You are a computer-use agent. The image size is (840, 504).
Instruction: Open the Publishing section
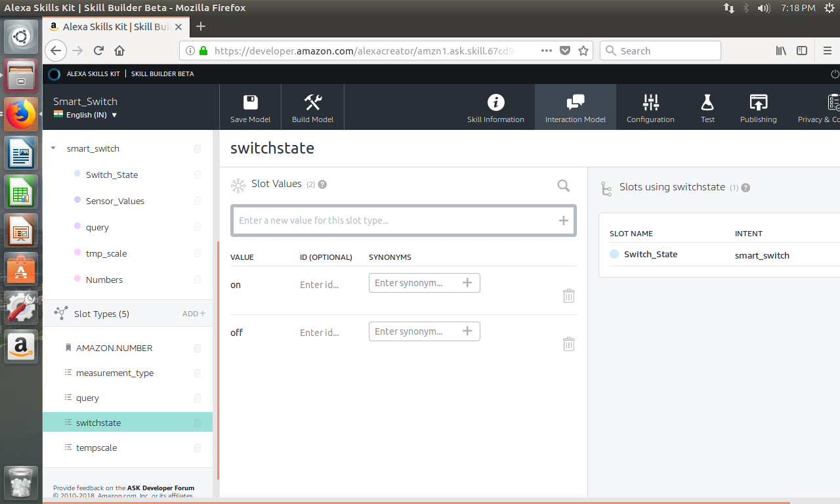click(758, 108)
